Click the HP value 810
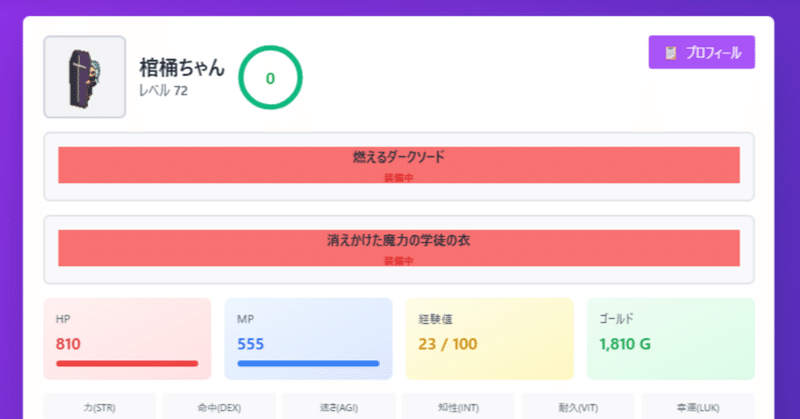 coord(68,344)
